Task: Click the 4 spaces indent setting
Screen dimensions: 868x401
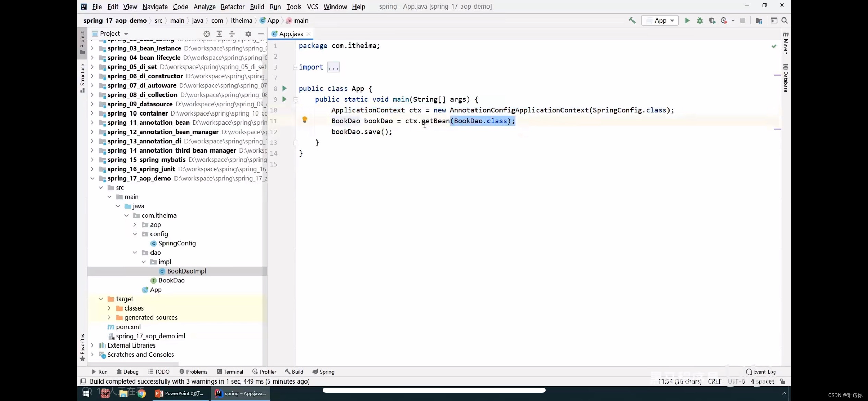Action: tap(762, 381)
